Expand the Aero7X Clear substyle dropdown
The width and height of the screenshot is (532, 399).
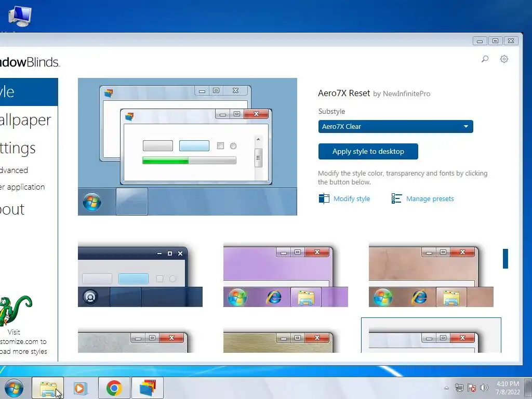click(x=395, y=127)
